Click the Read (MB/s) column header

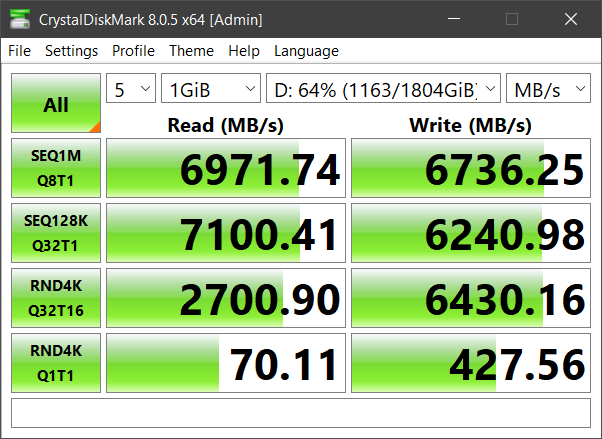tap(226, 125)
